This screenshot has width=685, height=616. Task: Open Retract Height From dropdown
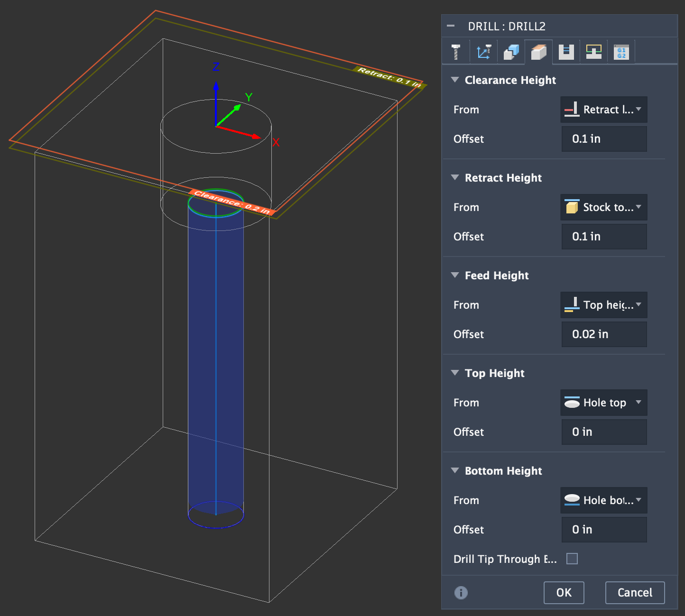coord(603,207)
